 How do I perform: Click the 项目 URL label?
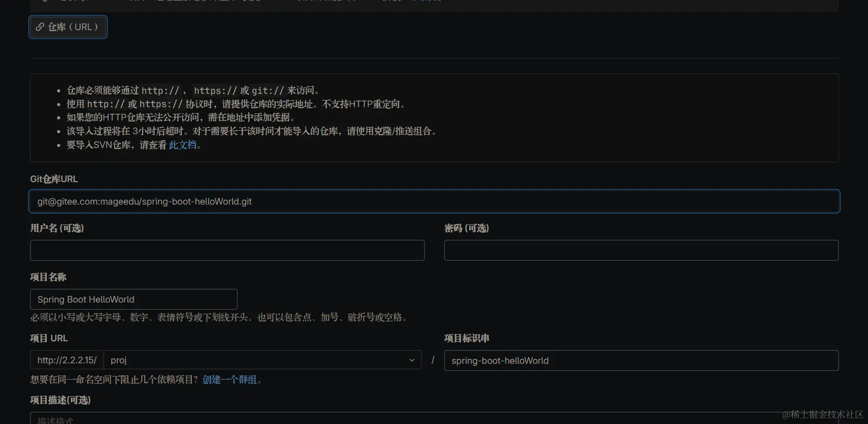(49, 338)
